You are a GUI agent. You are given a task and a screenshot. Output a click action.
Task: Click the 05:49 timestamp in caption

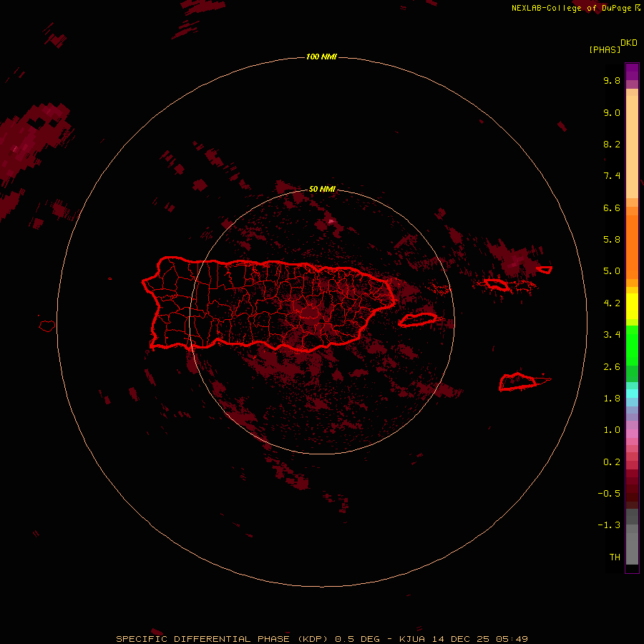[x=512, y=639]
